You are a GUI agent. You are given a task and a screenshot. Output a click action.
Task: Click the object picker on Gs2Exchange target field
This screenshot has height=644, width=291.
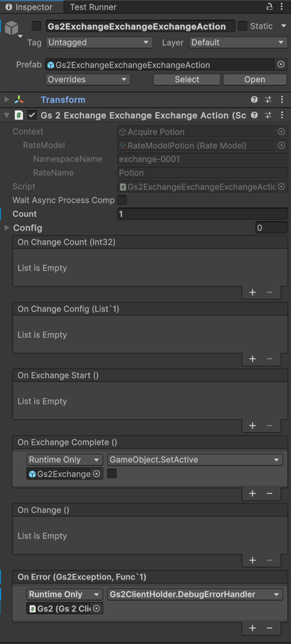click(97, 474)
